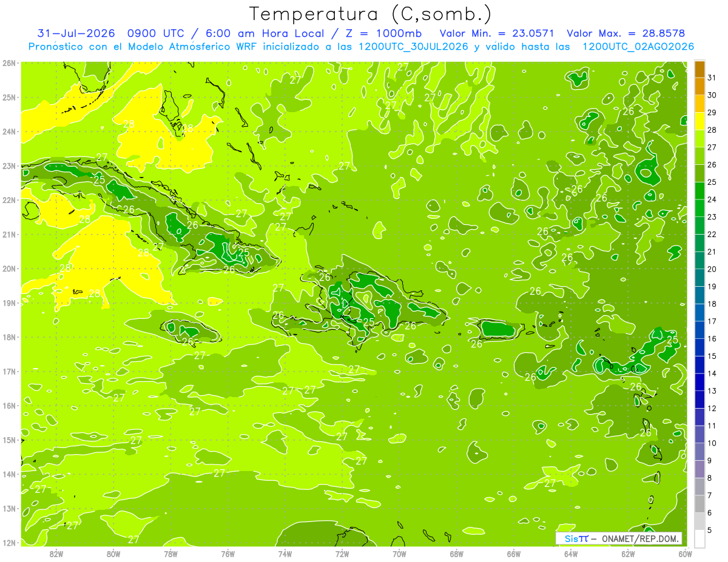Click the '23N' latitude label
Viewport: 728px width, 562px height.
(9, 166)
